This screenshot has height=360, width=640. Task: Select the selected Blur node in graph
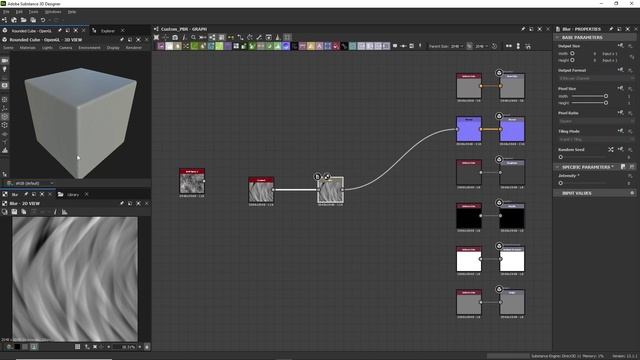click(x=331, y=190)
